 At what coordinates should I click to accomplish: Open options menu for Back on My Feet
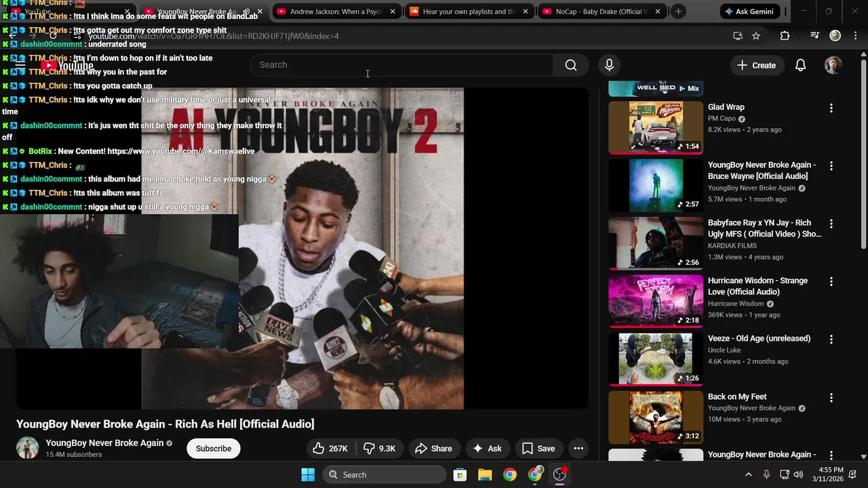pos(831,398)
